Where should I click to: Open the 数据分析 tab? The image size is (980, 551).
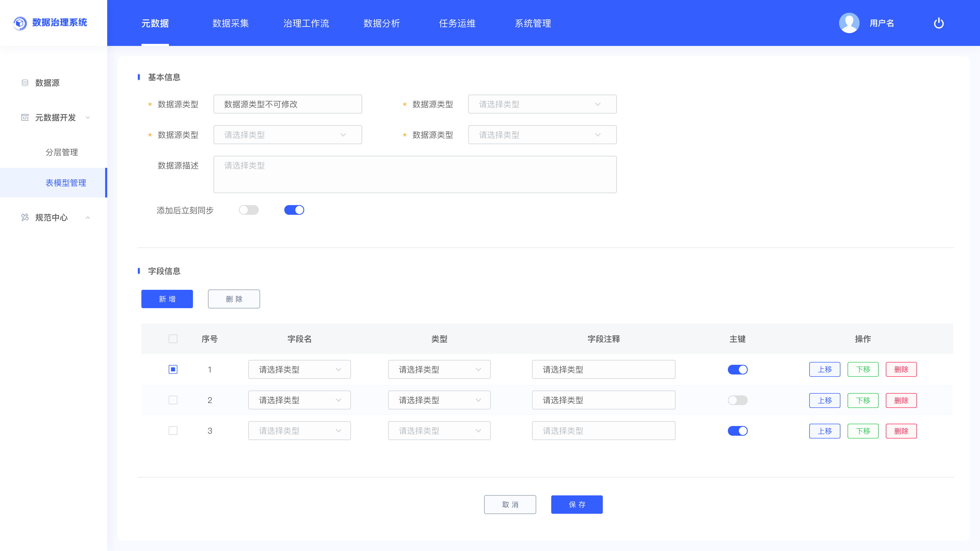tap(382, 23)
